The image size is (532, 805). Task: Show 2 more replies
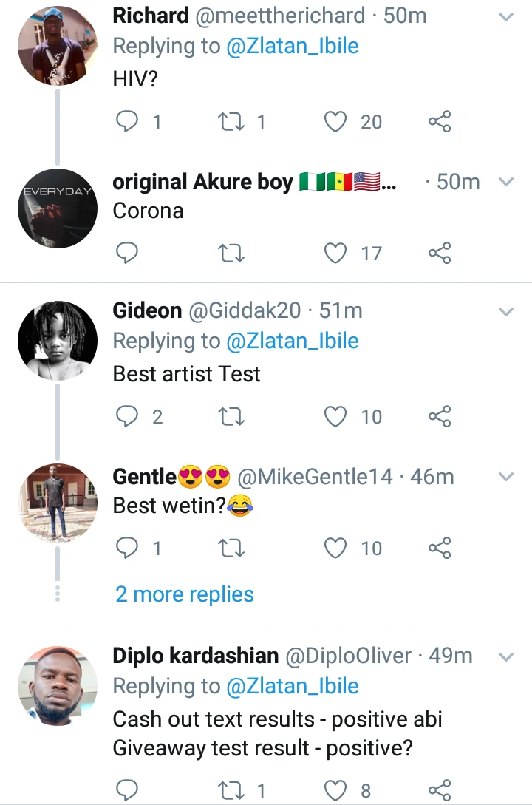(x=185, y=594)
